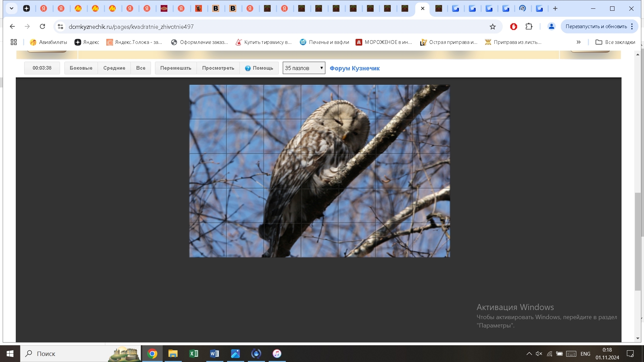Open the Яндекс bookmark
This screenshot has height=362, width=644.
[87, 42]
